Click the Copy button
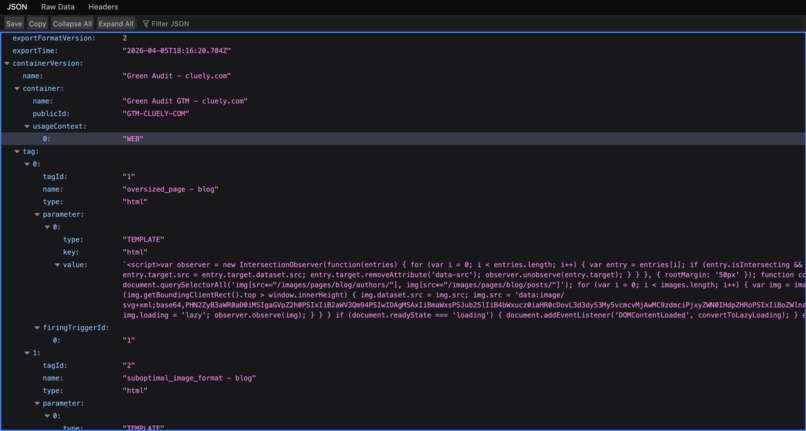This screenshot has width=806, height=431. click(x=37, y=24)
